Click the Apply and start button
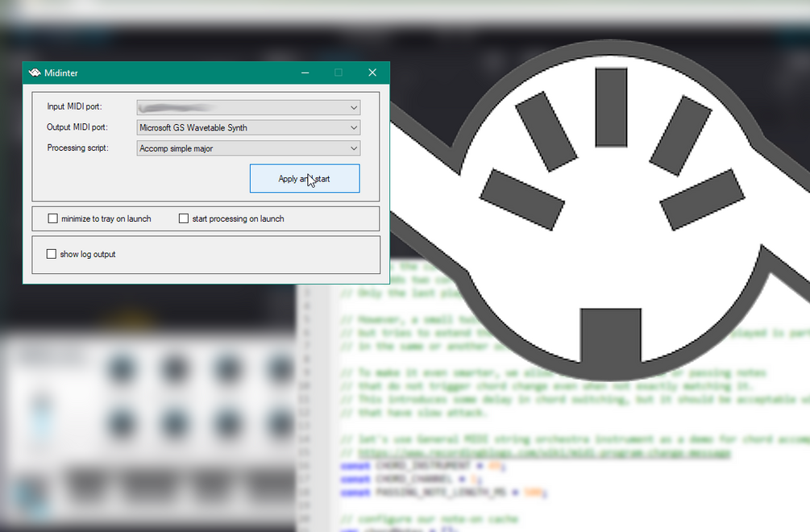The width and height of the screenshot is (810, 532). [x=305, y=179]
